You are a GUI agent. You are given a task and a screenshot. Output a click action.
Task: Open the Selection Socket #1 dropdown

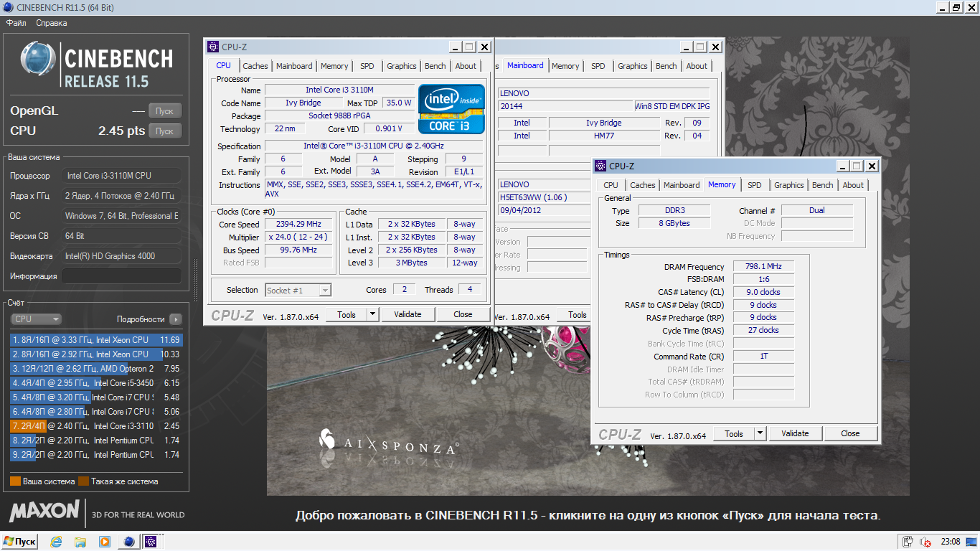point(298,290)
